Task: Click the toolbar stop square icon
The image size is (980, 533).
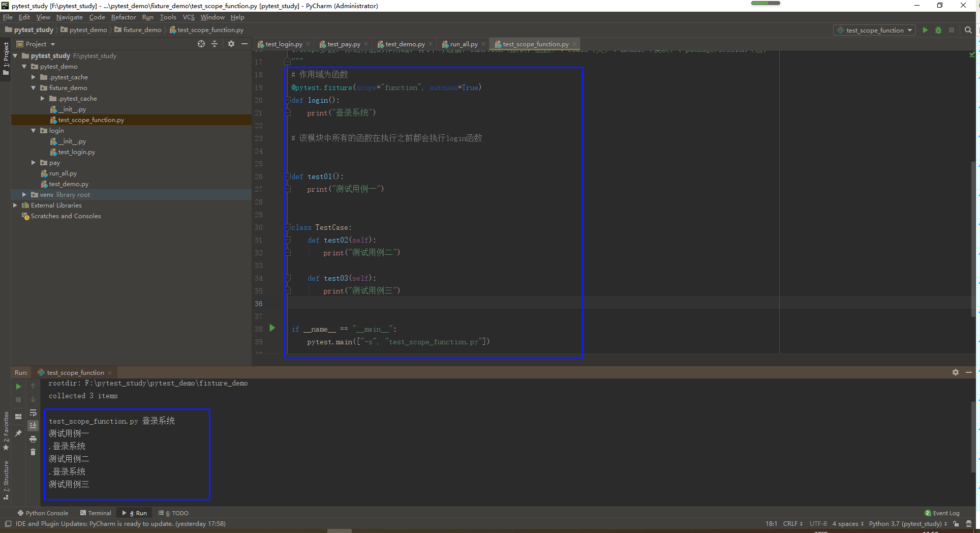Action: click(x=952, y=30)
